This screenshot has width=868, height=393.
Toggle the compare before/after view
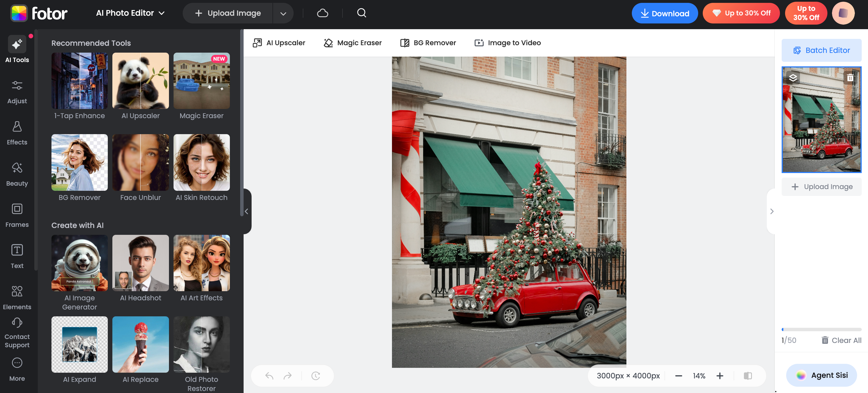tap(747, 376)
